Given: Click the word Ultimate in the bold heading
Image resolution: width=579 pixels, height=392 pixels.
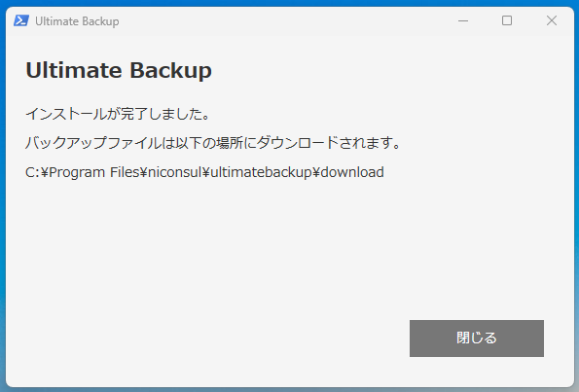Looking at the screenshot, I should click(74, 70).
